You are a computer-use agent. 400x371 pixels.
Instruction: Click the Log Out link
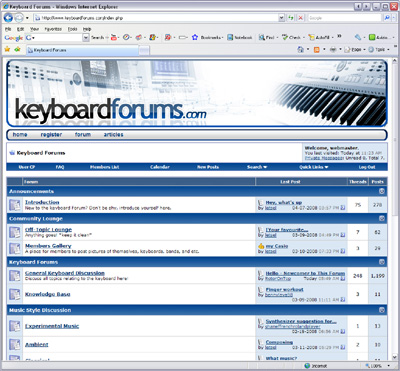367,167
